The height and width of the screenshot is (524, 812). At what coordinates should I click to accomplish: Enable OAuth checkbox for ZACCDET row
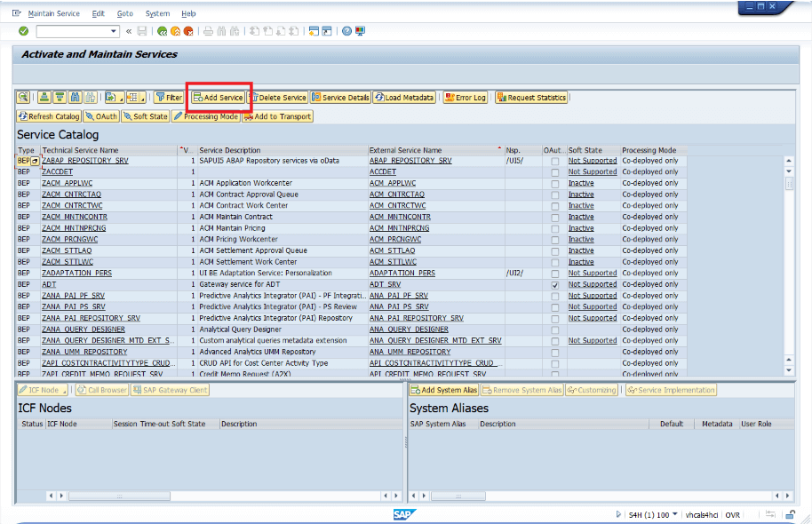coord(555,172)
